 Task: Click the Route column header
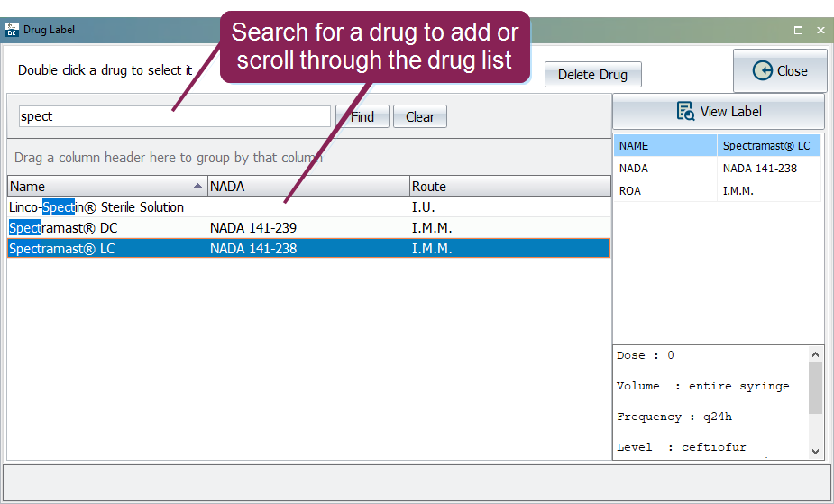pyautogui.click(x=510, y=186)
